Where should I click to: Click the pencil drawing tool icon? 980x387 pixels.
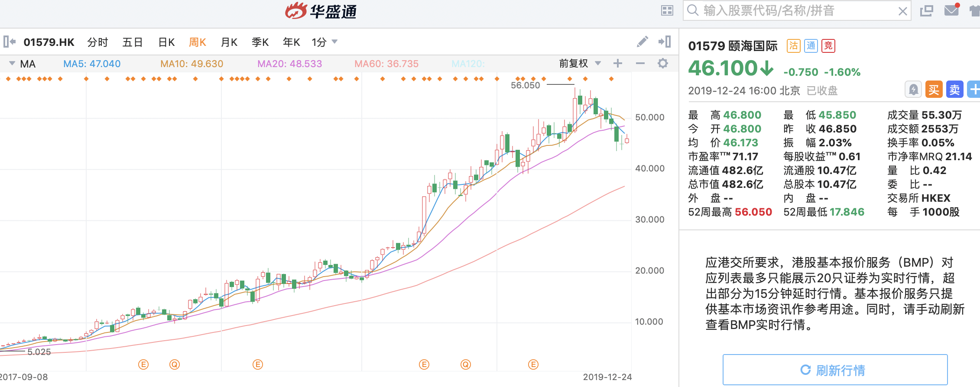[643, 42]
